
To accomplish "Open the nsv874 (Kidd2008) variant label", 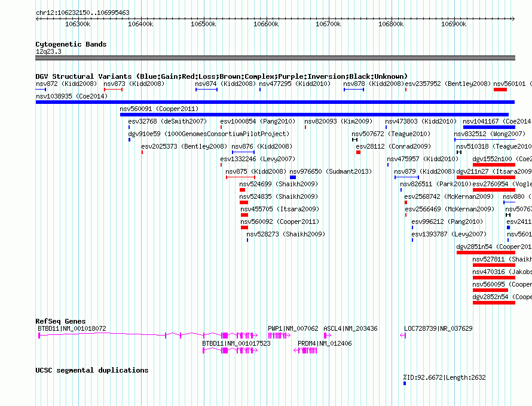I will 225,84.
